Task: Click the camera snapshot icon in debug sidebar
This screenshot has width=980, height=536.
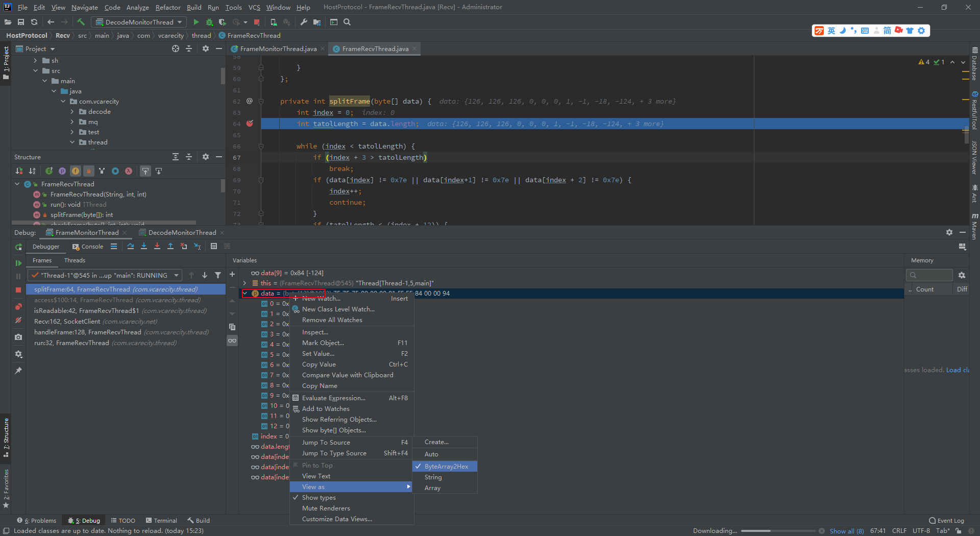Action: (18, 337)
